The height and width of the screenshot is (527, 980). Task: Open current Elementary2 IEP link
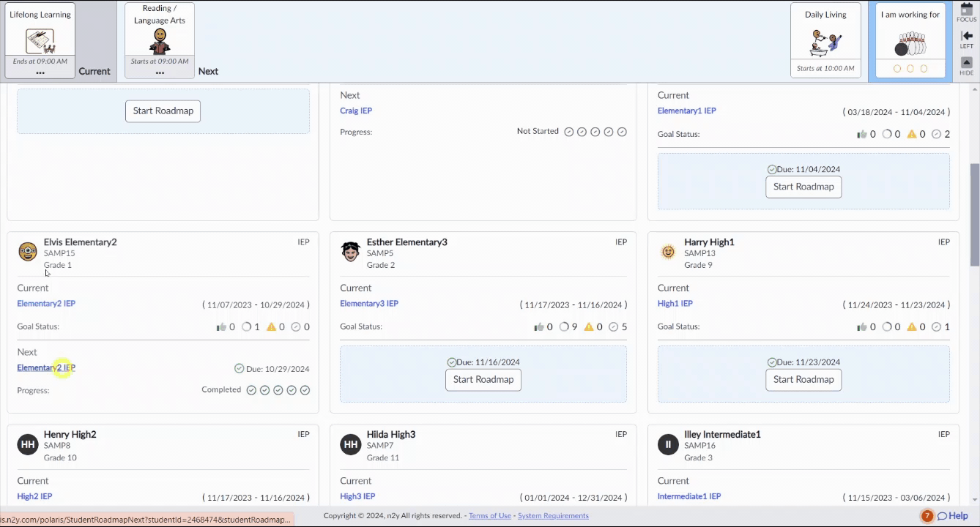pos(46,304)
